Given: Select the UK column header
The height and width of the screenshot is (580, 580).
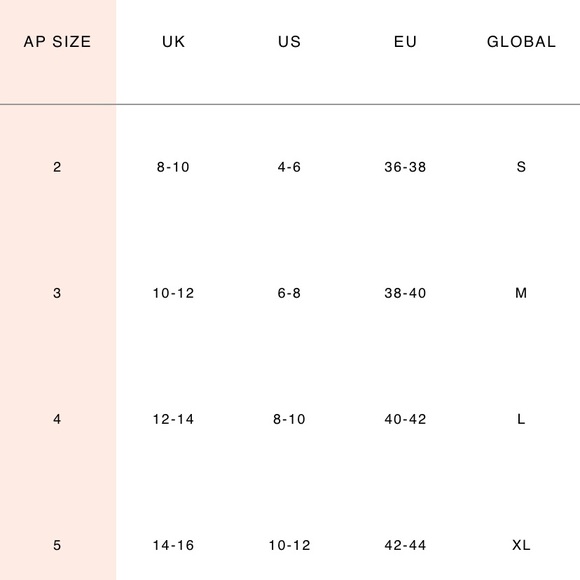Looking at the screenshot, I should (173, 42).
